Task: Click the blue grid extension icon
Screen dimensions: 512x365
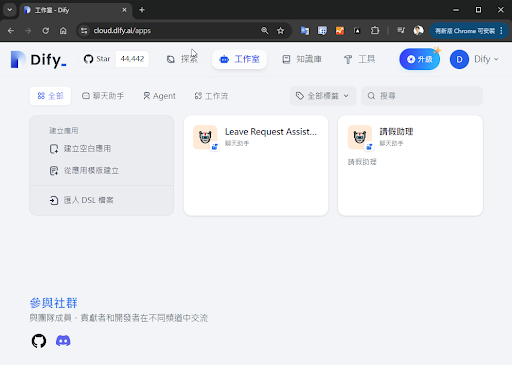Action: [322, 31]
